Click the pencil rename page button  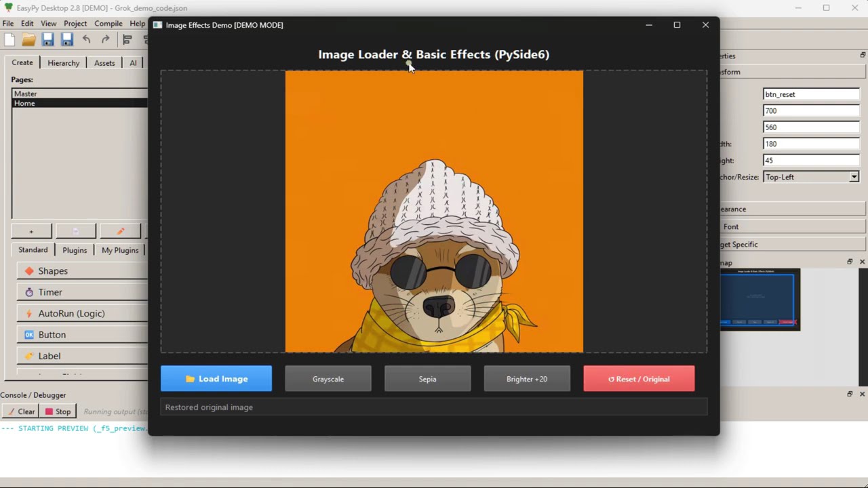(x=121, y=231)
